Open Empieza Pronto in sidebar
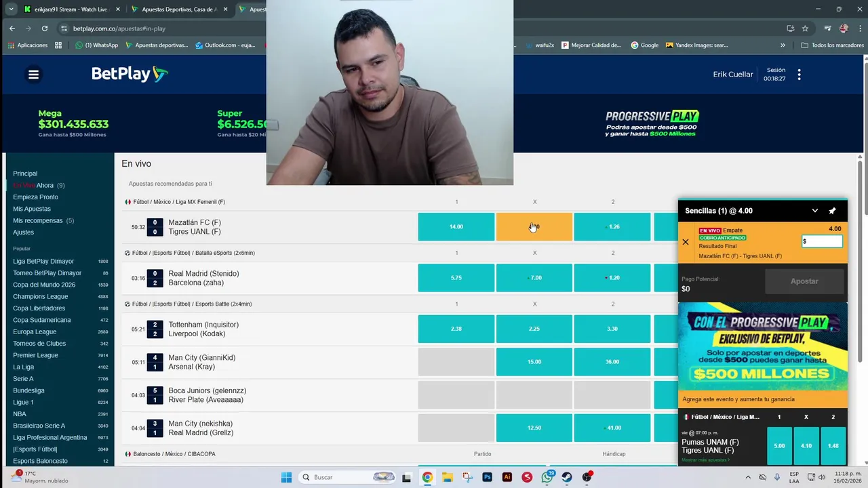The height and width of the screenshot is (488, 868). [35, 197]
